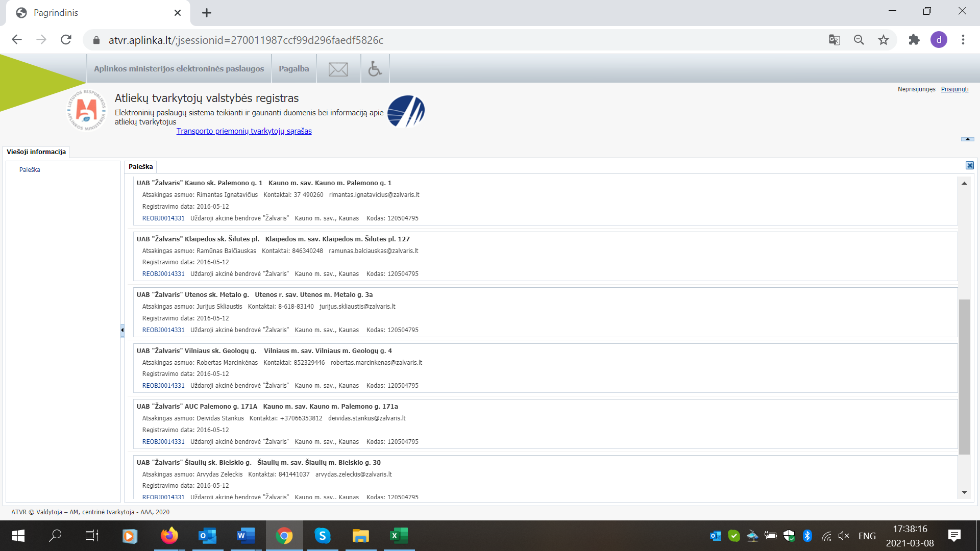Image resolution: width=980 pixels, height=551 pixels.
Task: Collapse the header with the small up arrow
Action: [967, 139]
